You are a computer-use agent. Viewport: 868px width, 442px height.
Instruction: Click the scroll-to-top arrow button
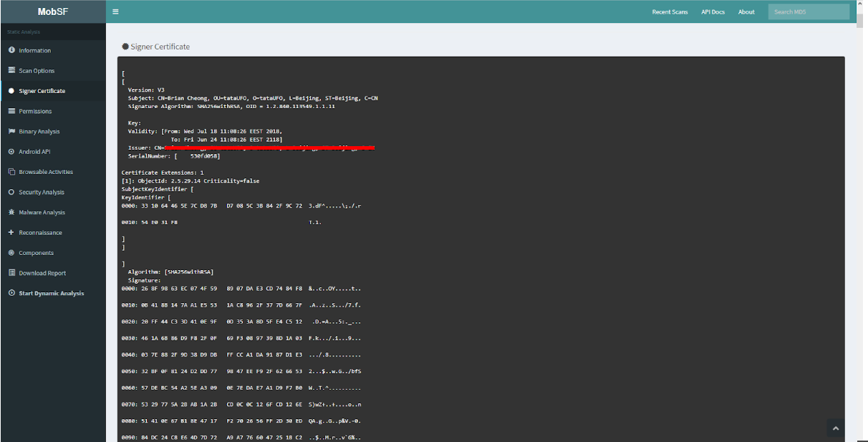[835, 428]
